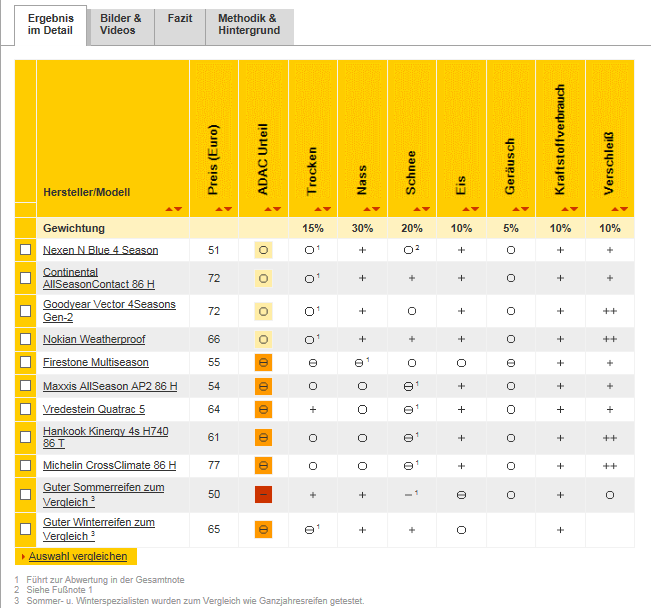Sort Hersteller/Modell column ascending arrow

pos(169,209)
